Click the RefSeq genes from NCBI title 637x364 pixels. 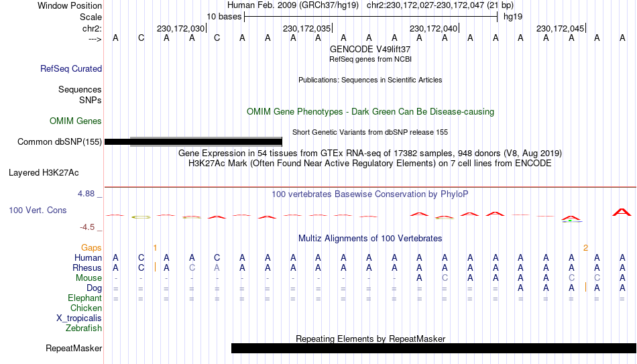click(x=370, y=59)
